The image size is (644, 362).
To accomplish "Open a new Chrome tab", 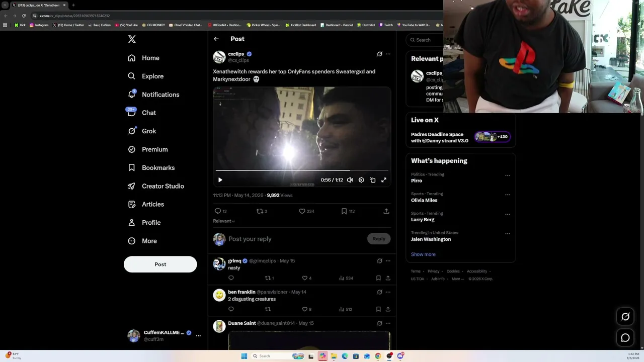I will [x=73, y=5].
